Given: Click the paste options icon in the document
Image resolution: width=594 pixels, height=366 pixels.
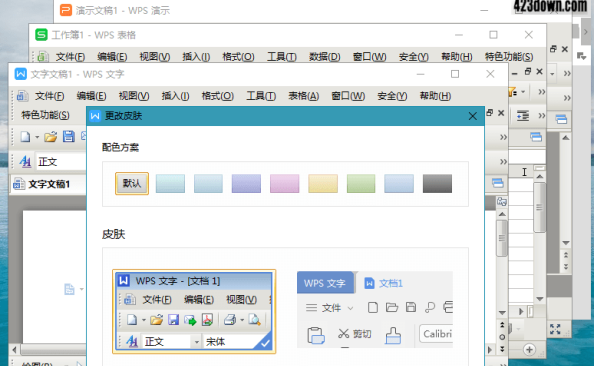Looking at the screenshot, I should tap(69, 289).
